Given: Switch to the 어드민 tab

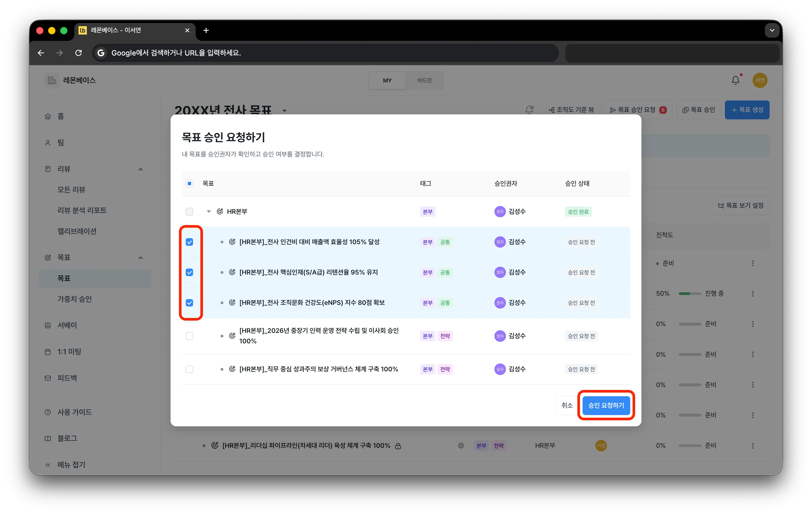Looking at the screenshot, I should coord(424,80).
